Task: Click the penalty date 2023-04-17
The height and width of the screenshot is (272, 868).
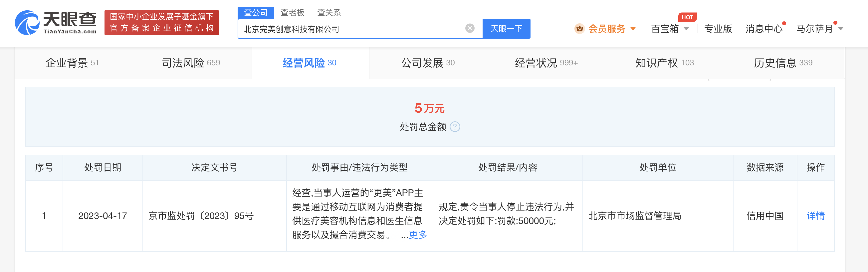Action: tap(103, 216)
